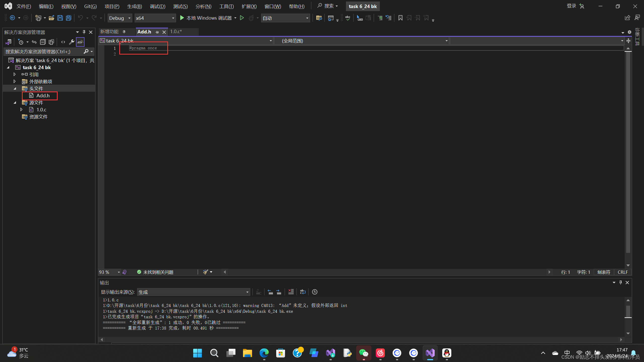The width and height of the screenshot is (644, 362).
Task: Go to next message in output
Action: coord(279,292)
